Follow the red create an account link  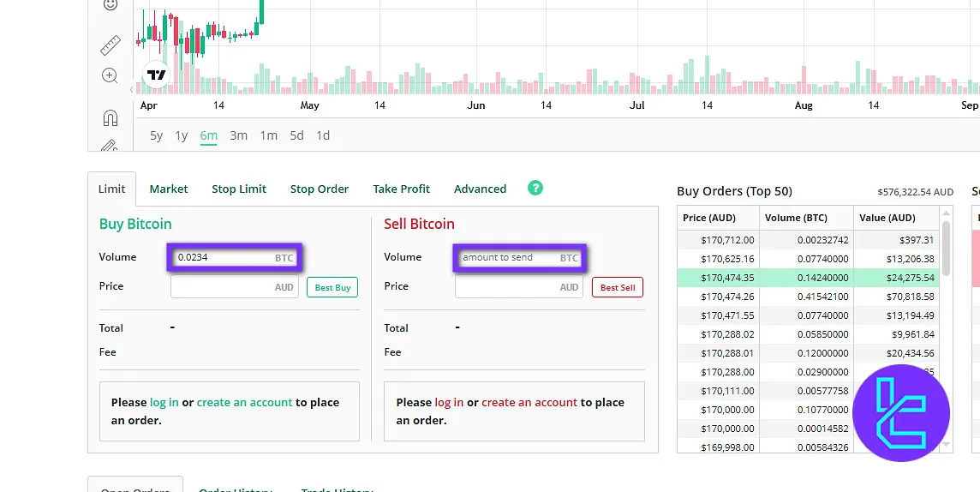click(529, 403)
